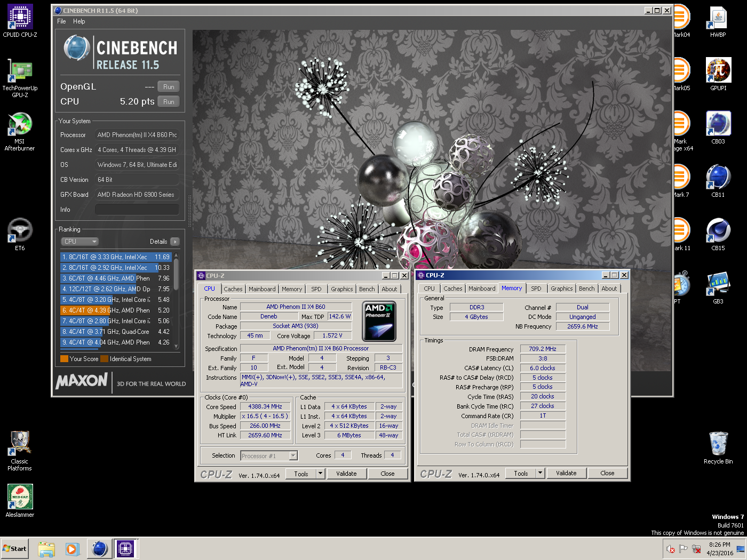Open the Recycle Bin
The width and height of the screenshot is (747, 560).
(x=718, y=448)
